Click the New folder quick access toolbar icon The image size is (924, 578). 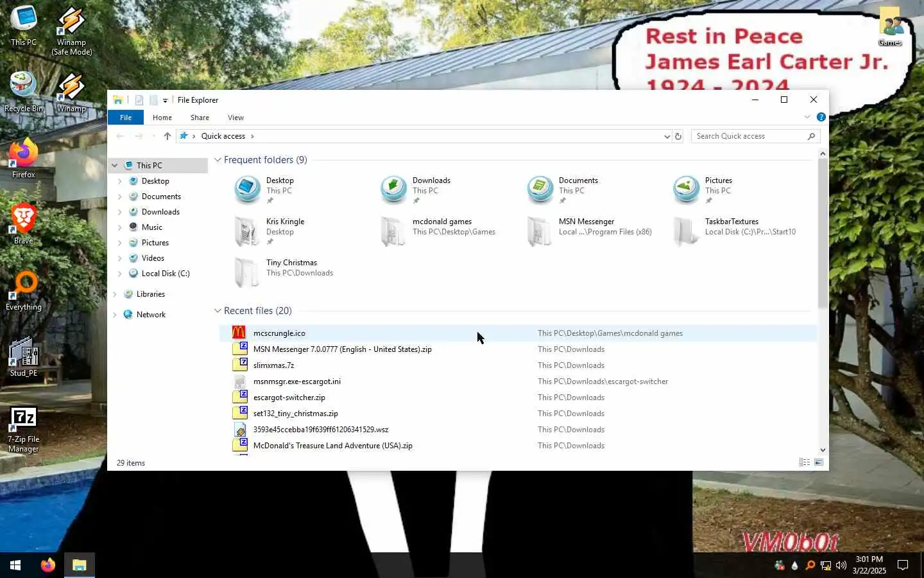153,100
